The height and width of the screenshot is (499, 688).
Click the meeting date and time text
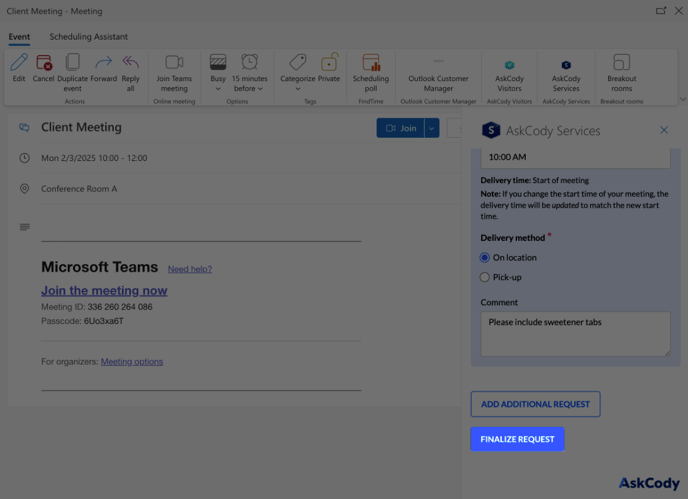94,158
